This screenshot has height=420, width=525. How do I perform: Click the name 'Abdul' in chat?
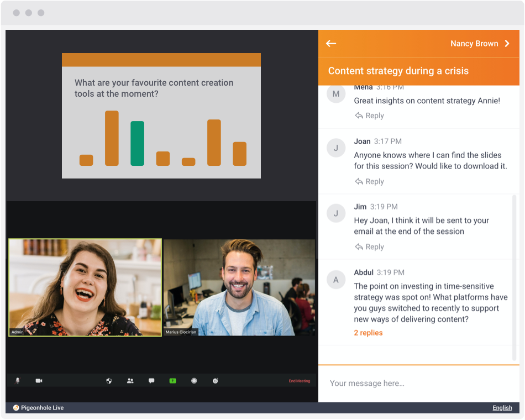(x=364, y=272)
